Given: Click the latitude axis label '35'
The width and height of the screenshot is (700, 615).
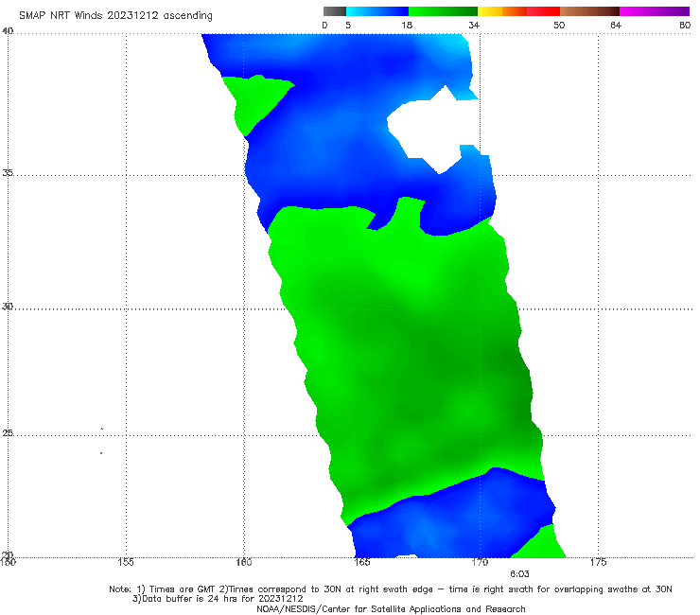Looking at the screenshot, I should (x=8, y=172).
